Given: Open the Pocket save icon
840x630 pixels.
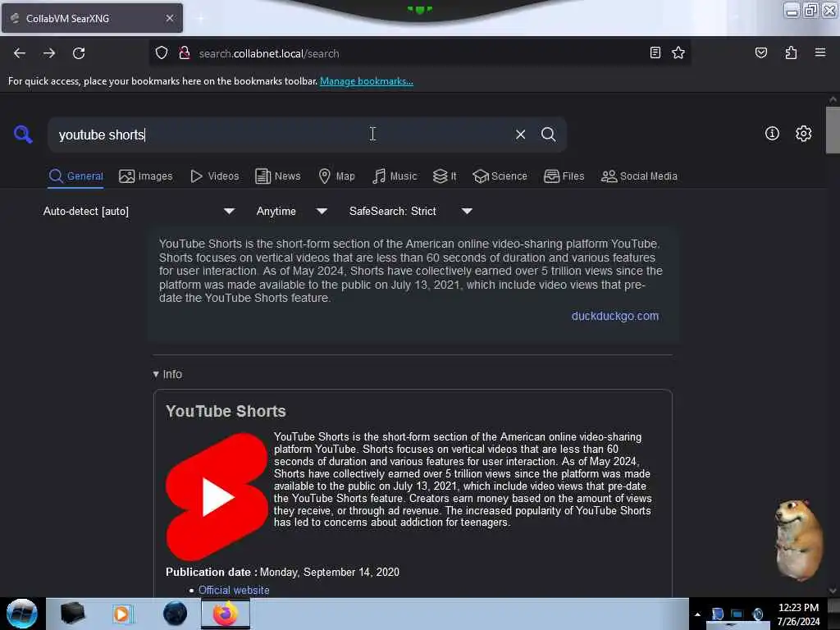Looking at the screenshot, I should pos(760,52).
